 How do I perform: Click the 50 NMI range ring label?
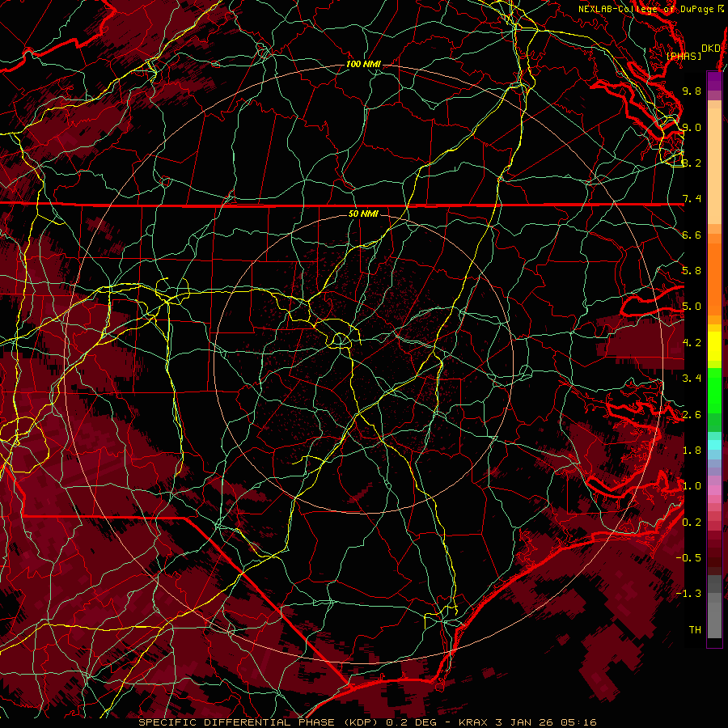click(363, 214)
